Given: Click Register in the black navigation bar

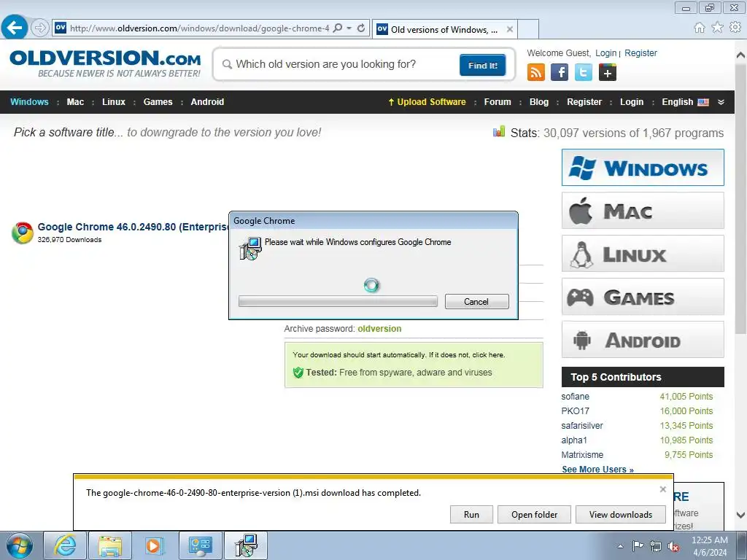Looking at the screenshot, I should (584, 102).
